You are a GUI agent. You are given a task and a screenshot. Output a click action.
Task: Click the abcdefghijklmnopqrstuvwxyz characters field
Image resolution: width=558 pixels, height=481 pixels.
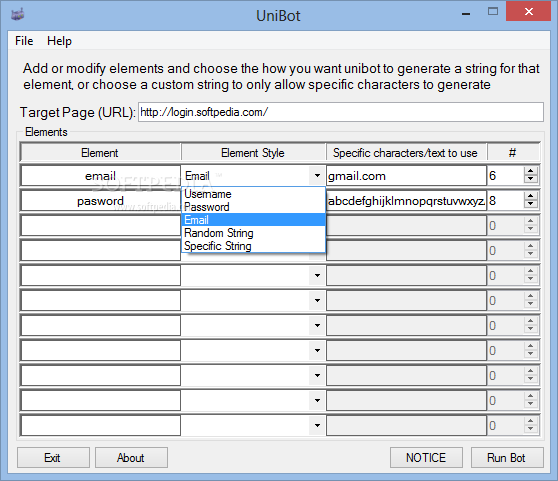[406, 201]
